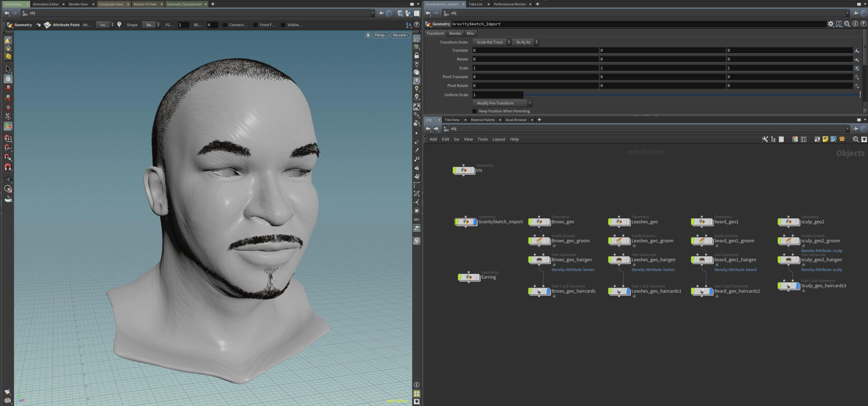Click the Attribute Paint tool icon
Screen dimensions: 868x406
point(47,25)
